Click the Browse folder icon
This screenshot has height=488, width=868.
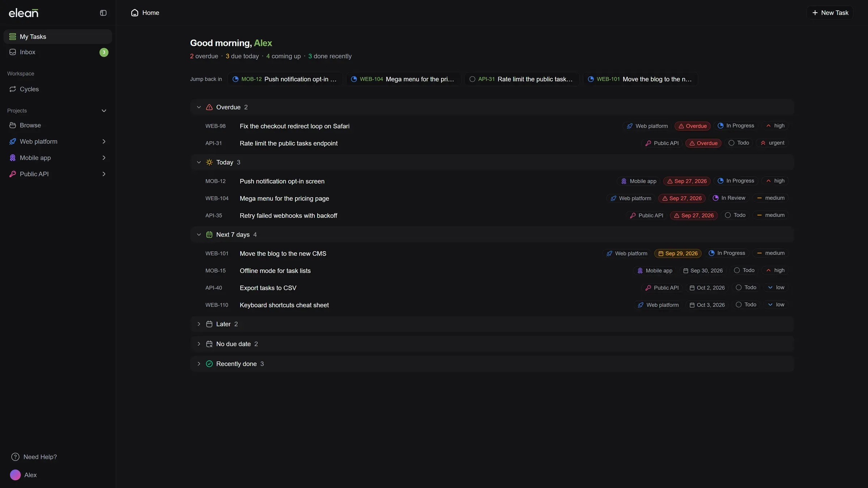click(13, 125)
